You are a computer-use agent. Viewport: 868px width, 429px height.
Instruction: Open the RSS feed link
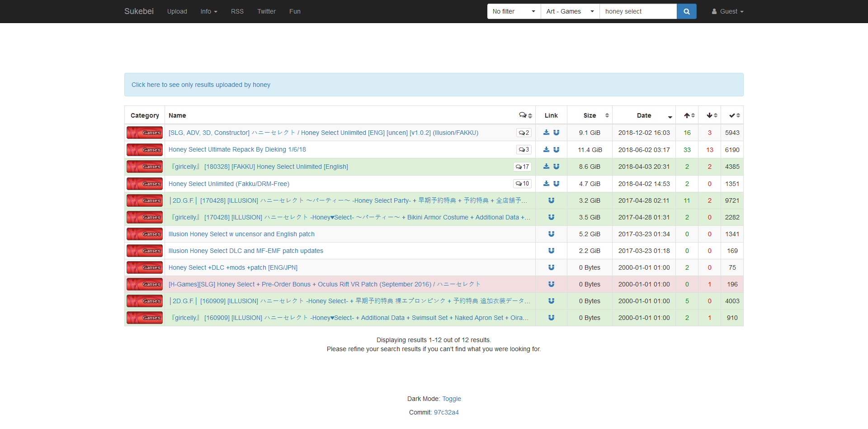point(237,11)
